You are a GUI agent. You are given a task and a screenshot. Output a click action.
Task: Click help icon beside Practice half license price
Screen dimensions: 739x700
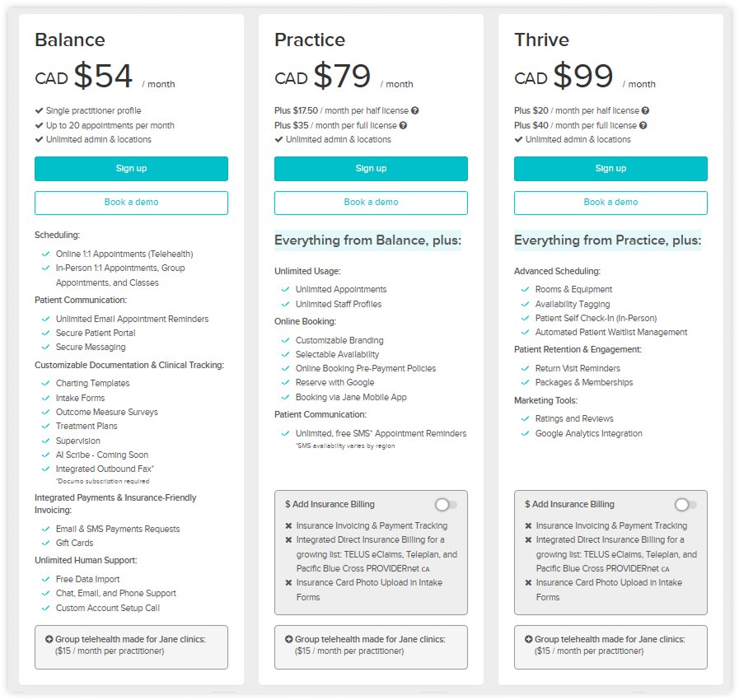coord(415,110)
